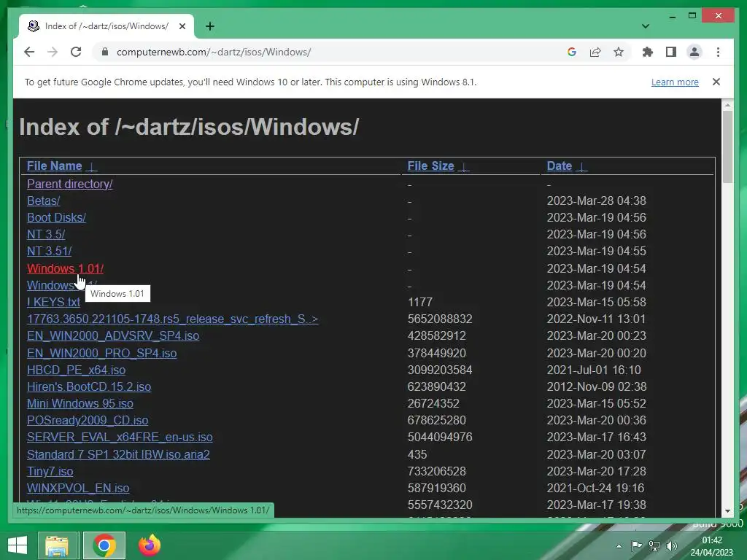Click the File Name descending arrow
The width and height of the screenshot is (747, 560).
click(91, 167)
